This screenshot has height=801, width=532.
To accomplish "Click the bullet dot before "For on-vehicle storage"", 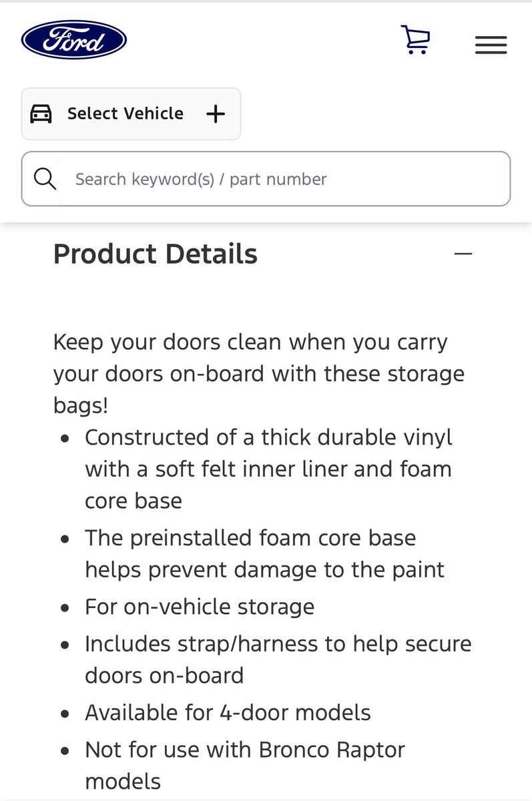I will (65, 608).
